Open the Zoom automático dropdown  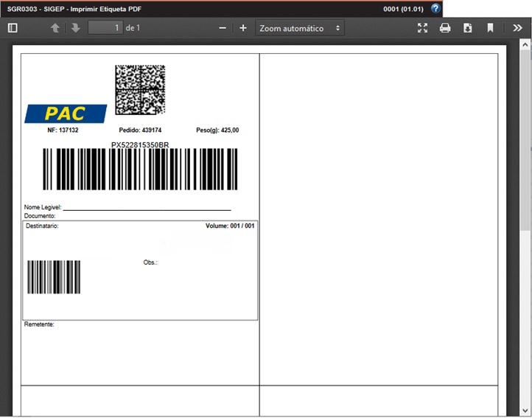pyautogui.click(x=300, y=28)
